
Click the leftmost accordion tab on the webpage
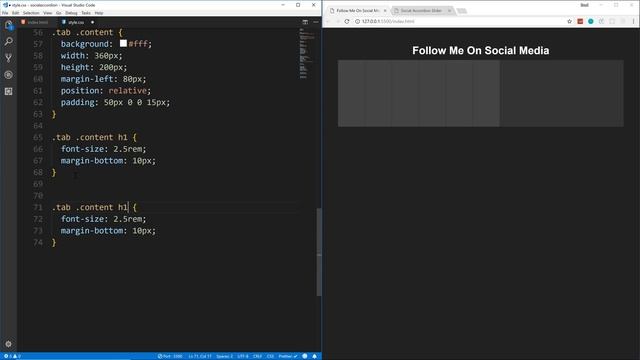(351, 93)
